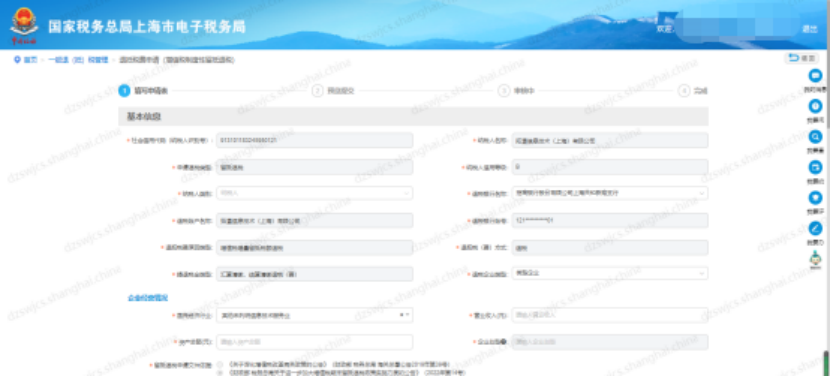Viewport: 831px width, 377px height.
Task: Open the magnifier search icon in right sidebar
Action: click(x=815, y=137)
